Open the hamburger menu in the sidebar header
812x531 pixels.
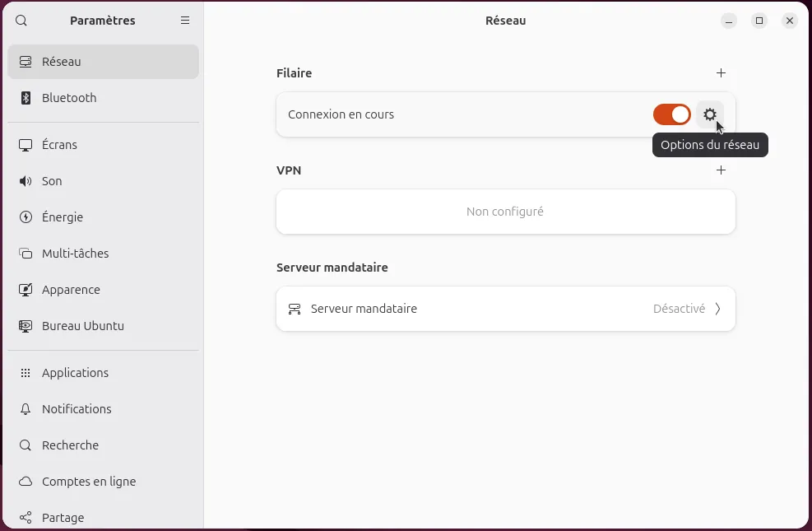tap(185, 21)
